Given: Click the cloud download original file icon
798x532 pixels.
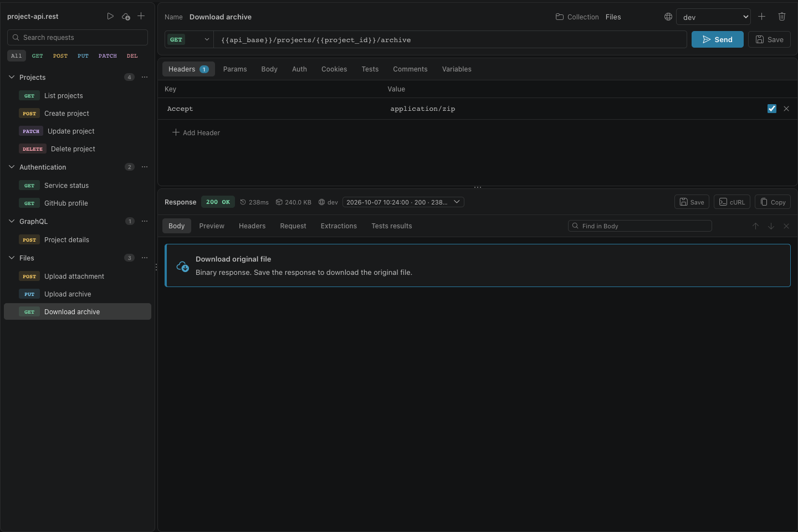Looking at the screenshot, I should pos(182,267).
